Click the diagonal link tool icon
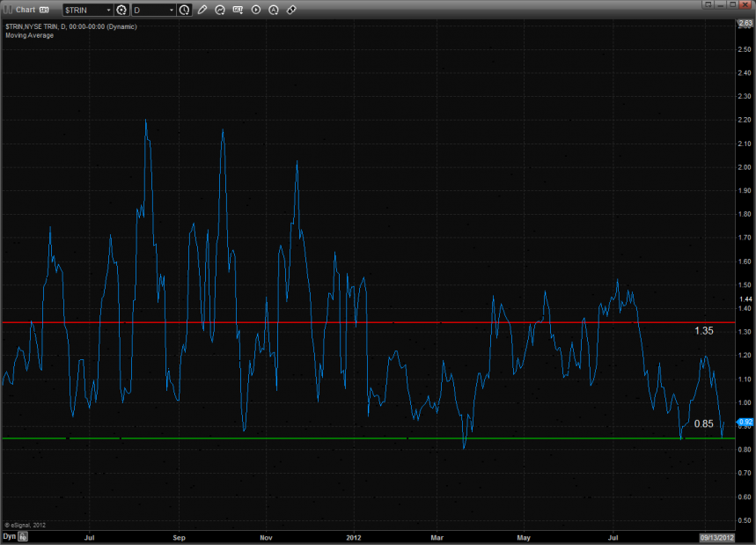756x545 pixels. click(x=291, y=10)
